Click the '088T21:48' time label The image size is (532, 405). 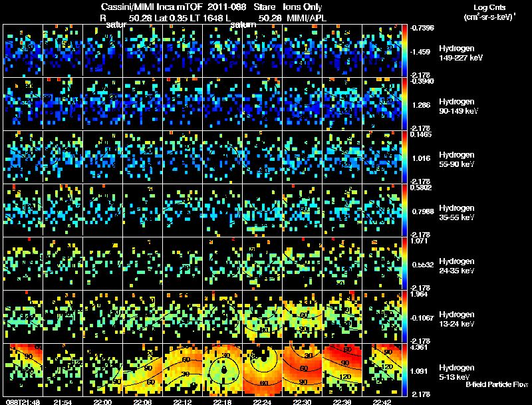point(23,402)
